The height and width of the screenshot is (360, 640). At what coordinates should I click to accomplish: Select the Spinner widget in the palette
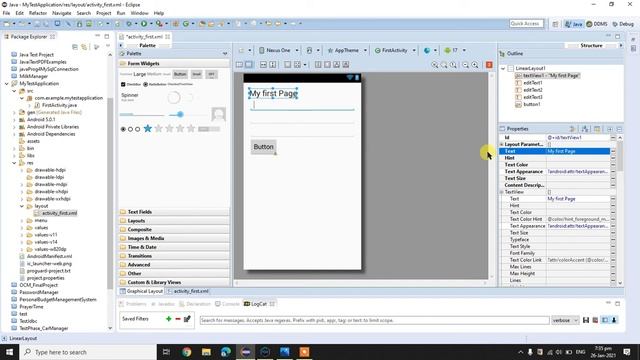[x=130, y=97]
